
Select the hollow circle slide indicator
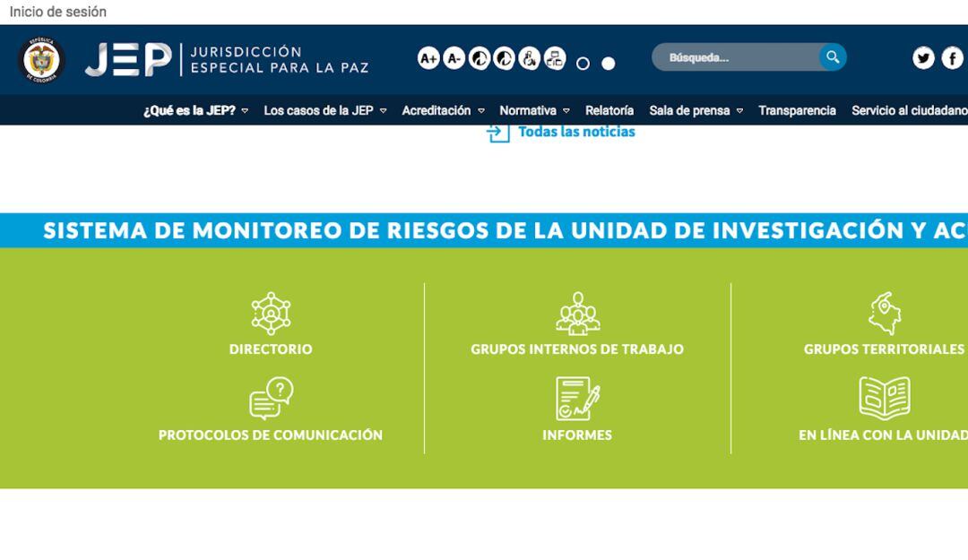(583, 64)
